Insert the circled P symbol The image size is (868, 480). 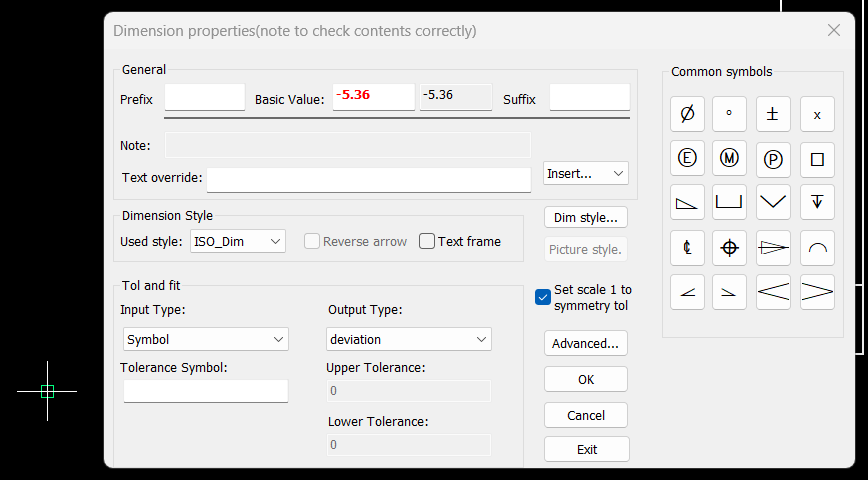773,159
